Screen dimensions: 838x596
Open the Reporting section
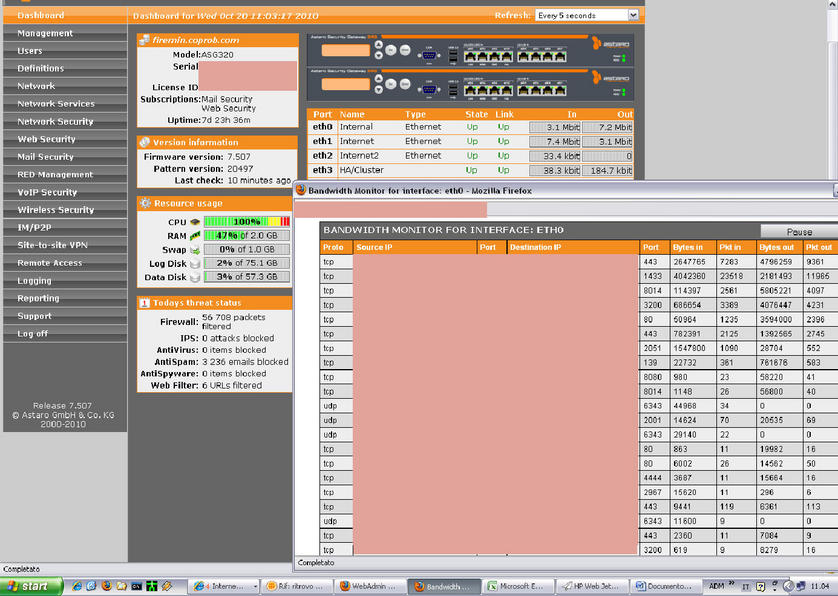tap(65, 298)
